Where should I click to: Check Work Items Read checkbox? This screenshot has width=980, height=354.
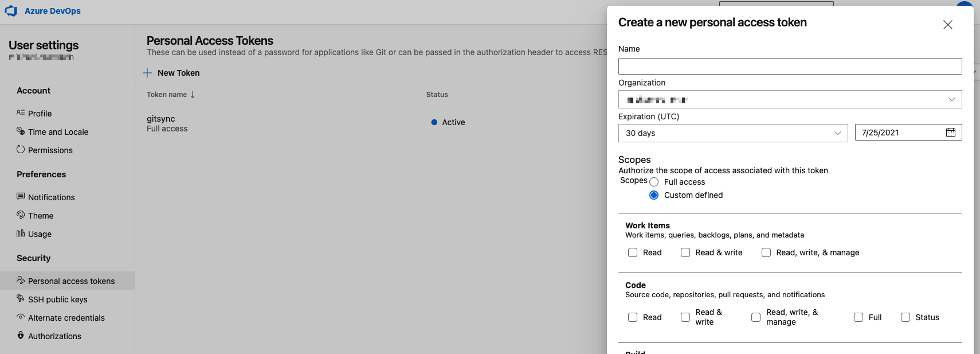point(633,252)
